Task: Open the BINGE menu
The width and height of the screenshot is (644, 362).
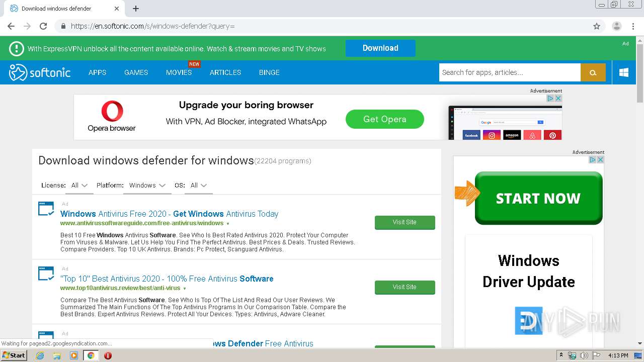Action: [269, 72]
